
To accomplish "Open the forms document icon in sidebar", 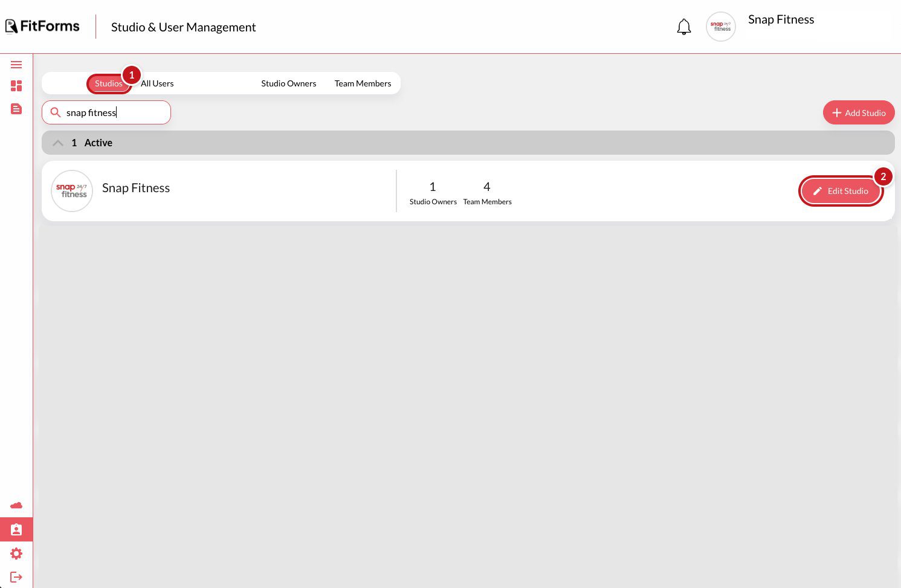I will [x=16, y=109].
